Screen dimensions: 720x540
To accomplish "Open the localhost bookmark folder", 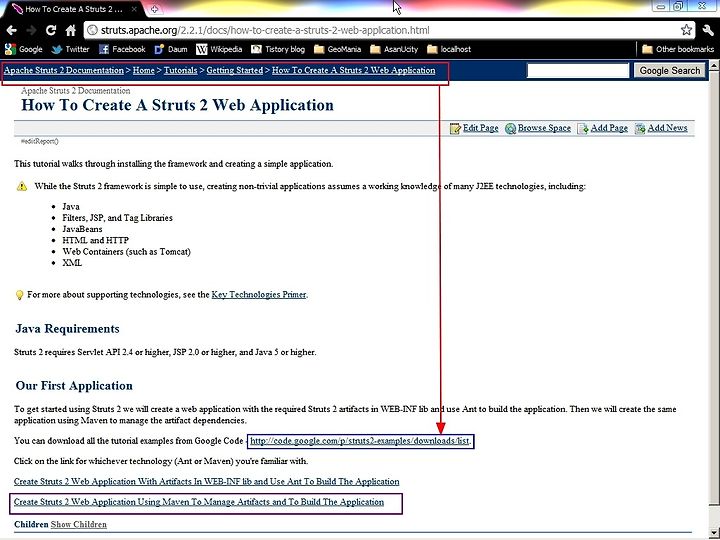I will point(449,49).
